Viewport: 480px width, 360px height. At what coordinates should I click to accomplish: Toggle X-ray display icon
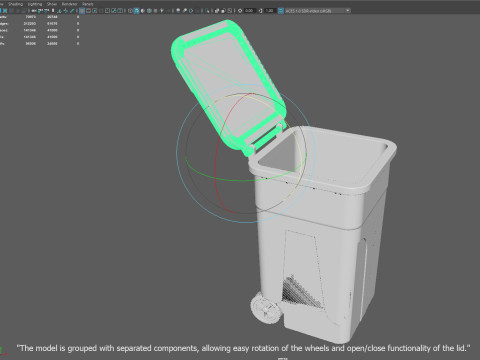pyautogui.click(x=217, y=11)
